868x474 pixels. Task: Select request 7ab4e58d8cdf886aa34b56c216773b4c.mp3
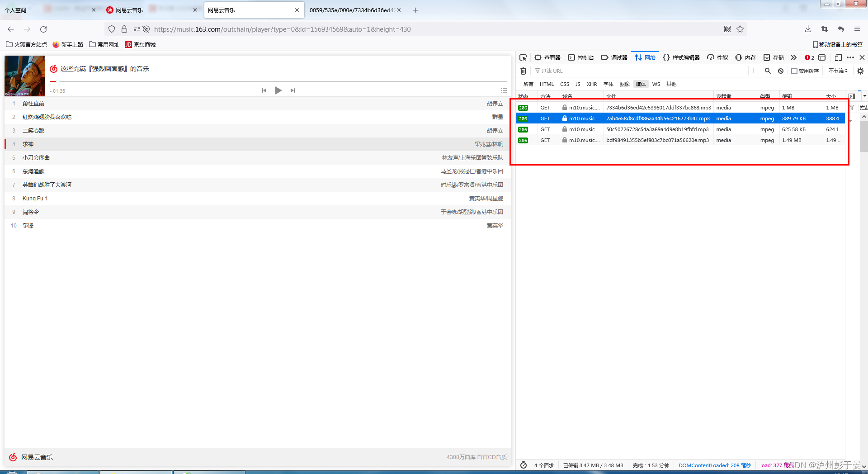click(680, 118)
